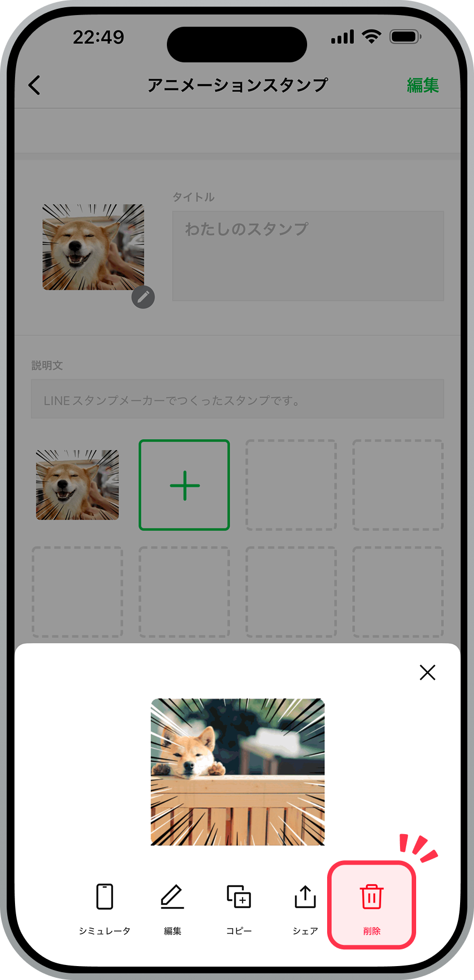Click the 説明文 description field

coord(238,399)
